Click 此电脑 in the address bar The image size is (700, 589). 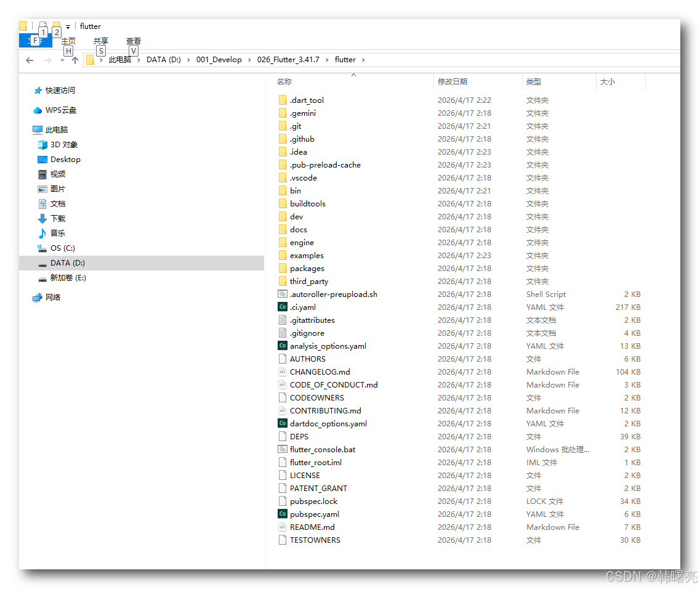[119, 59]
